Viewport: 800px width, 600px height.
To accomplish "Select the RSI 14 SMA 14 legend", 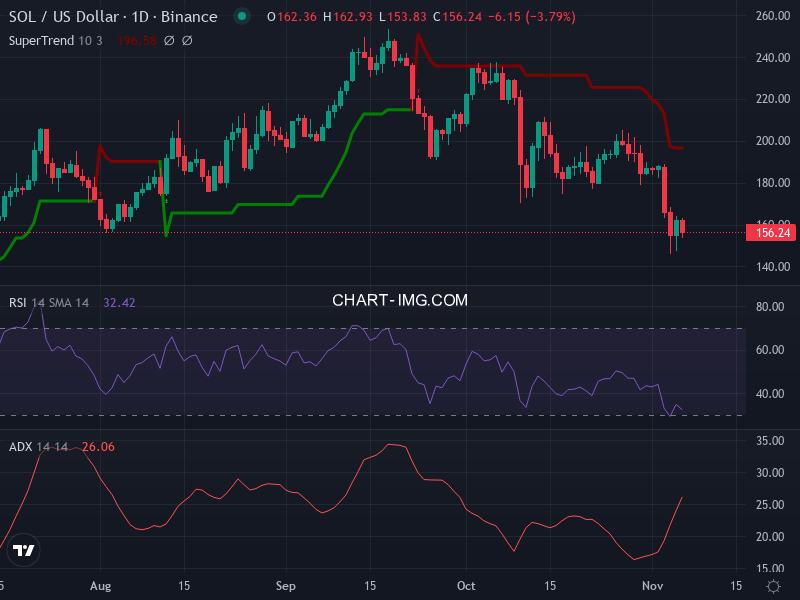I will point(49,302).
